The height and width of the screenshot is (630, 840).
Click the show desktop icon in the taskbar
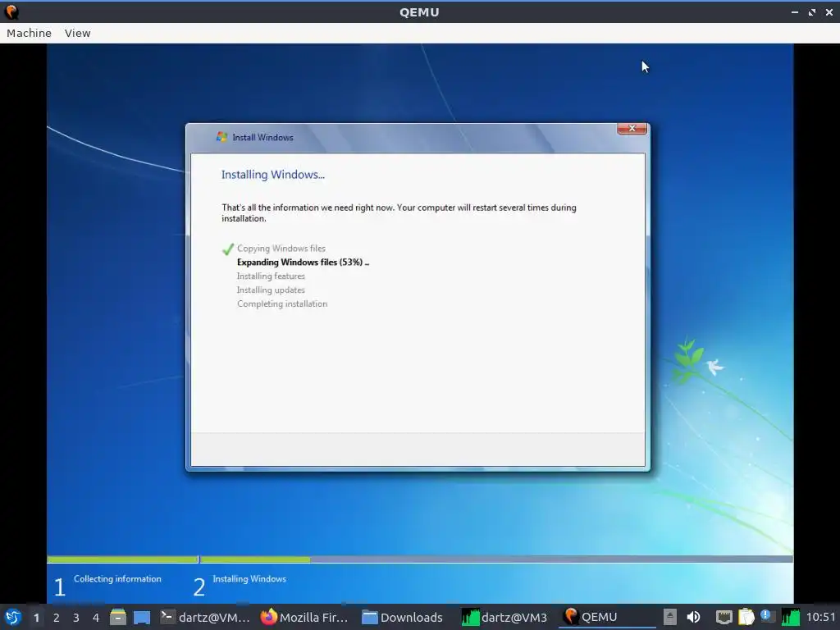tap(142, 617)
